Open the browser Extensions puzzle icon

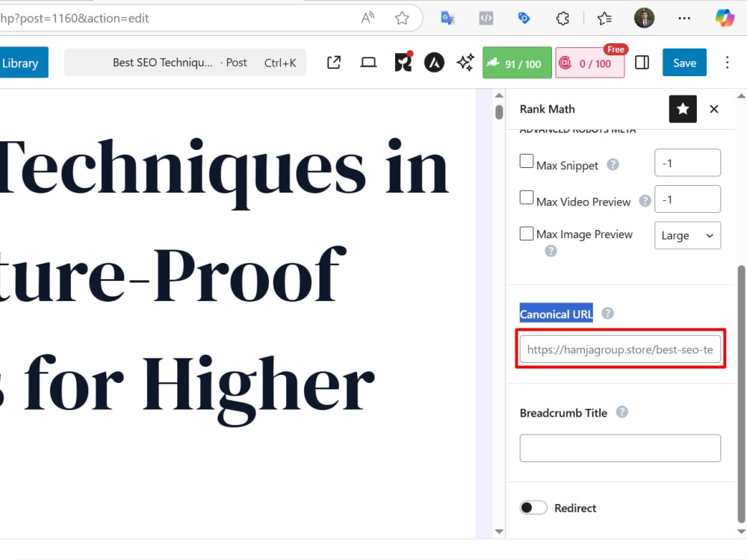[x=562, y=18]
